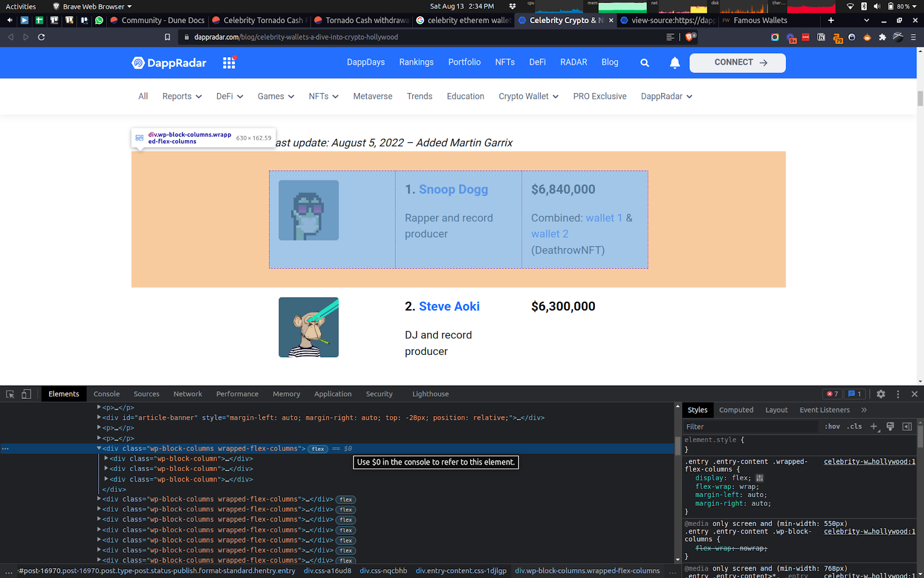Open the Steve Aoki link
Viewport: 924px width, 578px height.
[449, 306]
